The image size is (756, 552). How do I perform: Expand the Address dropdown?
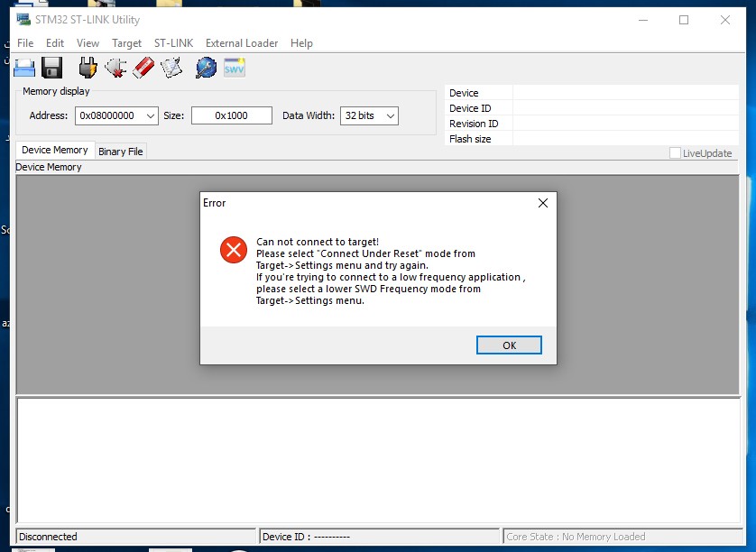tap(151, 115)
